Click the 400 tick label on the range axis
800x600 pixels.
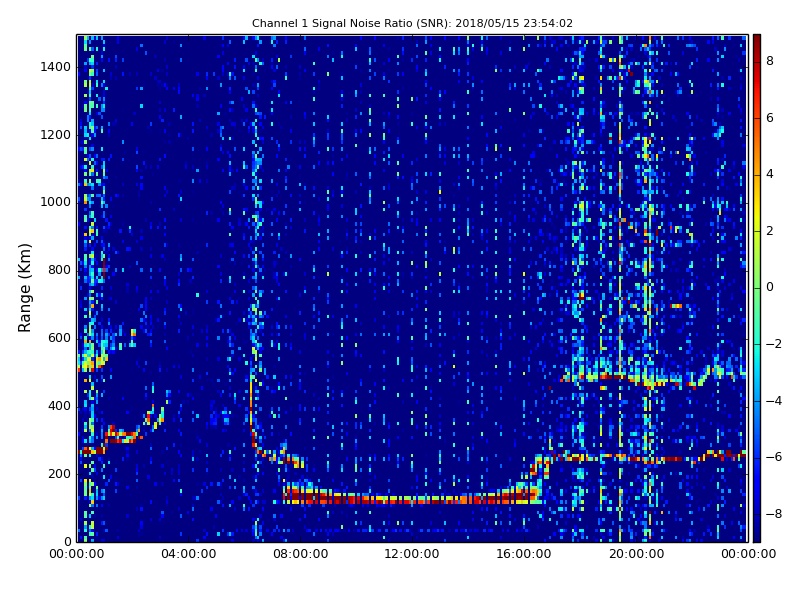pos(59,406)
